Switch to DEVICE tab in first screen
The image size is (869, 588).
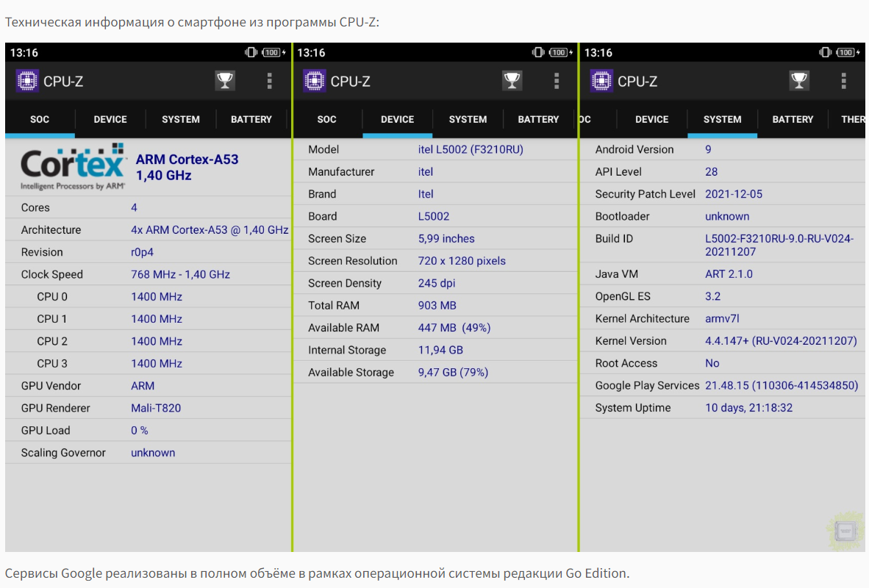110,119
